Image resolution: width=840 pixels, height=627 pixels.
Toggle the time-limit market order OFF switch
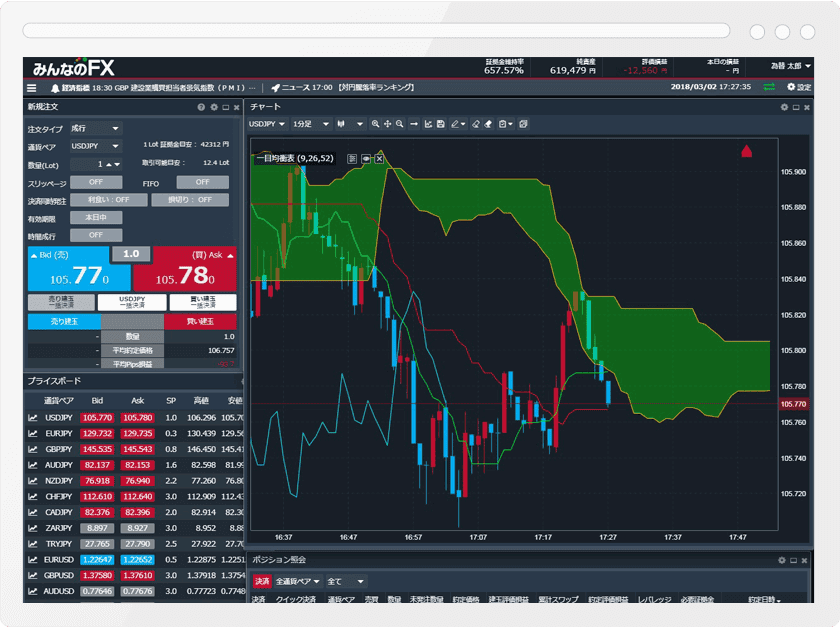click(x=96, y=235)
